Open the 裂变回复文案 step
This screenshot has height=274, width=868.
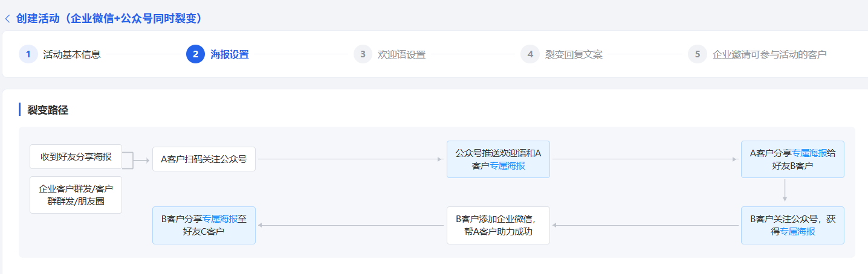pos(574,54)
